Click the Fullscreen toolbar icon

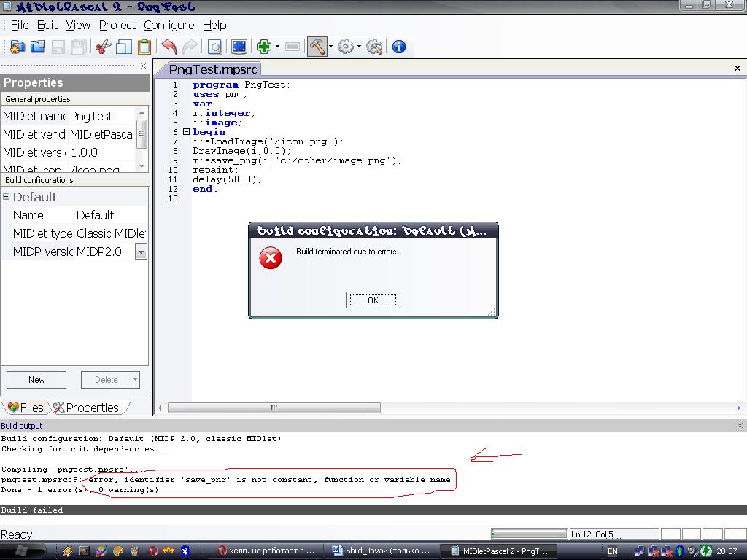(x=239, y=47)
